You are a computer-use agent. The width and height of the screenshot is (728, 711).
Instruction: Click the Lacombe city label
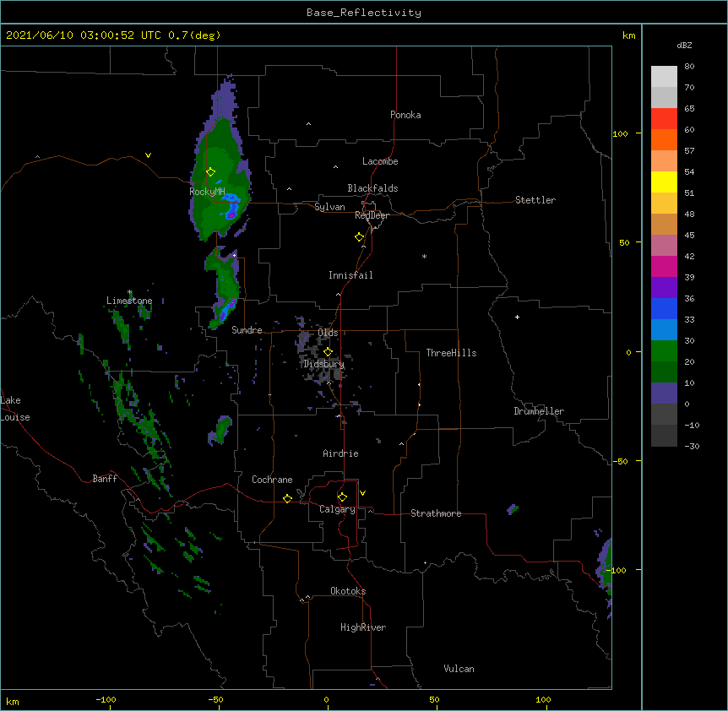coord(380,161)
